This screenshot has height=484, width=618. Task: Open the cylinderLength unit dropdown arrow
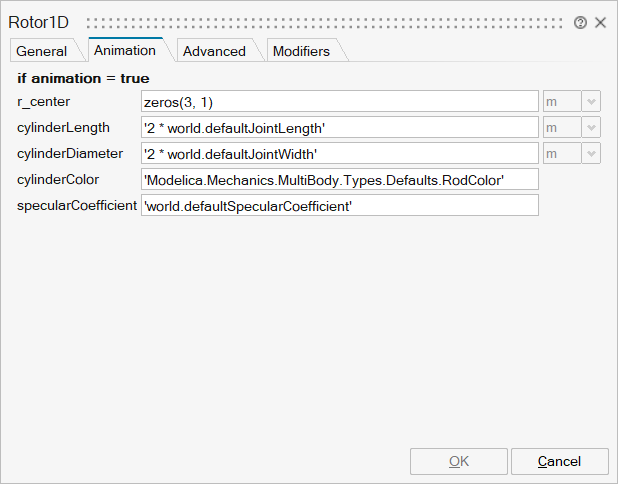coord(591,127)
